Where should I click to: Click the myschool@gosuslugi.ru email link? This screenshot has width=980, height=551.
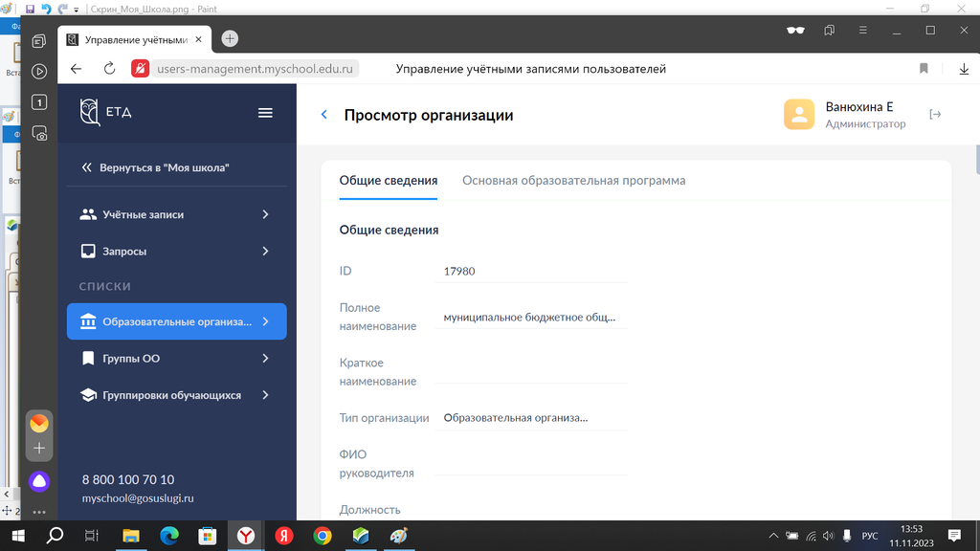138,498
